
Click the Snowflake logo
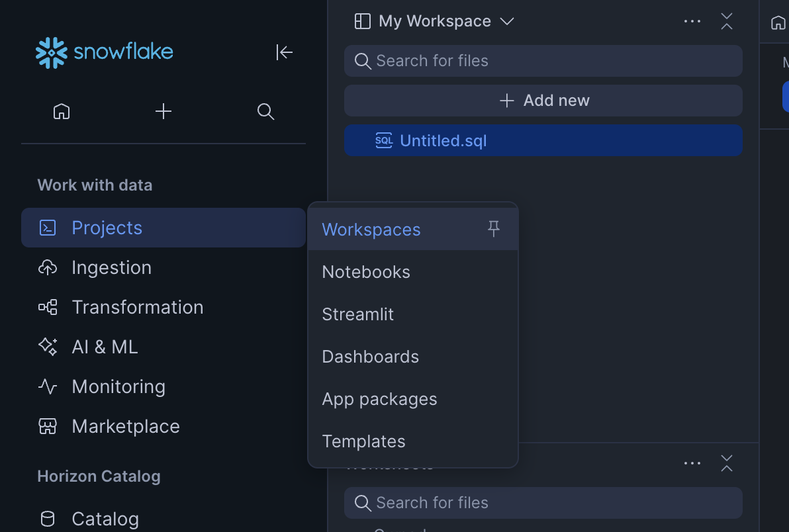(104, 53)
